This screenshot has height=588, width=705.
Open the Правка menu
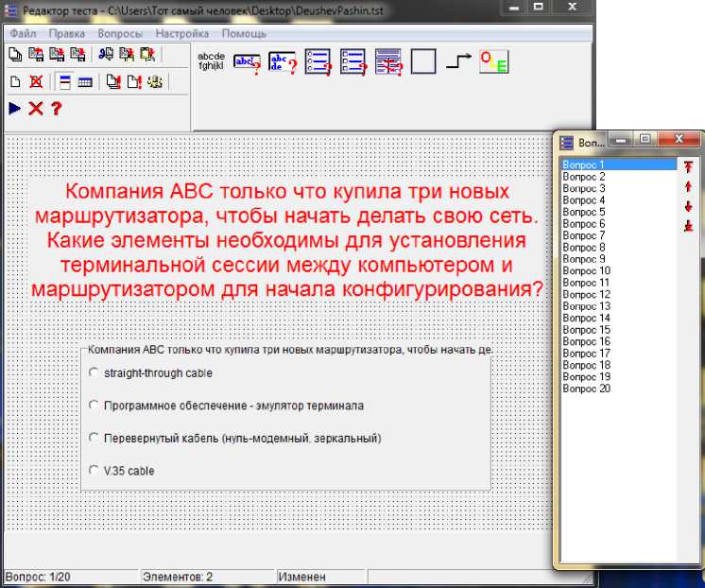(66, 34)
